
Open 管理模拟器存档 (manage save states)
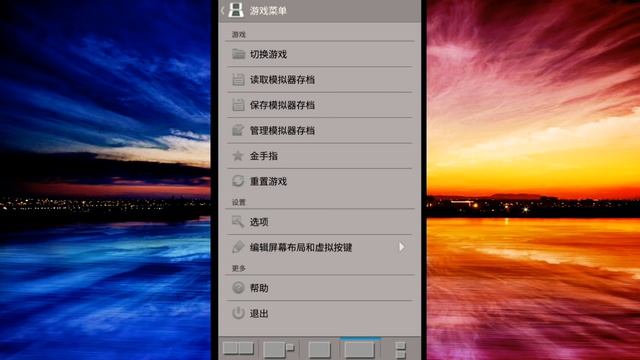click(x=320, y=130)
